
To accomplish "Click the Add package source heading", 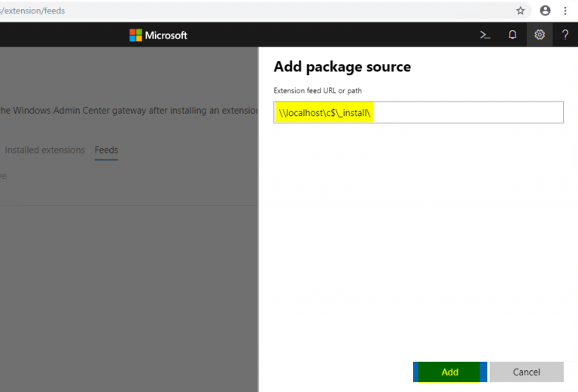I will [342, 67].
